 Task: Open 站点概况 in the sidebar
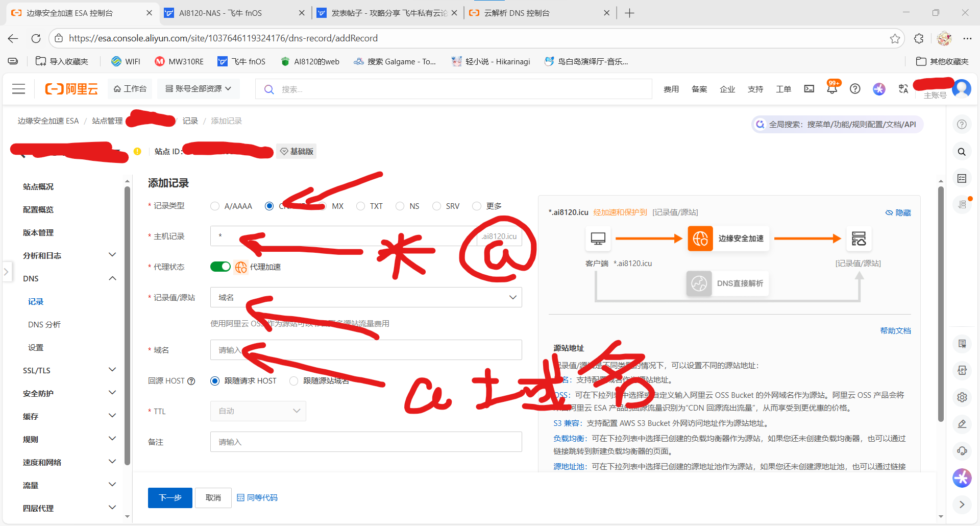38,186
